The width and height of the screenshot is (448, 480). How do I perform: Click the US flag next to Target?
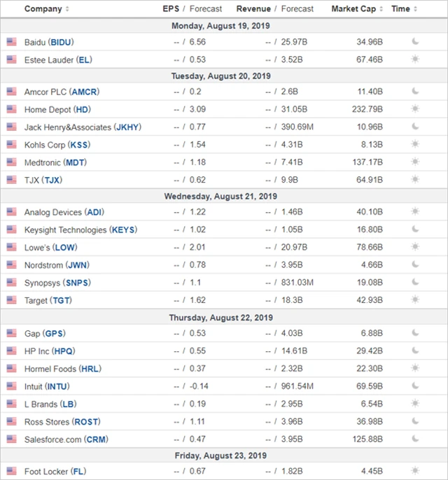click(x=11, y=300)
